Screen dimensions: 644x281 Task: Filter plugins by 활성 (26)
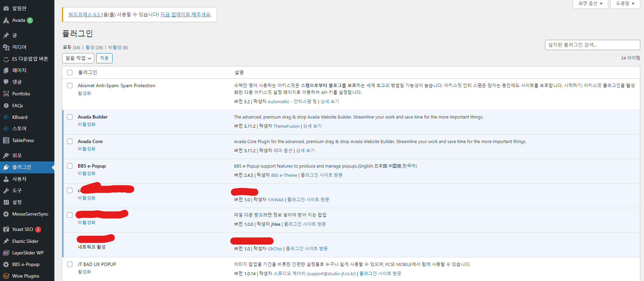pos(94,47)
